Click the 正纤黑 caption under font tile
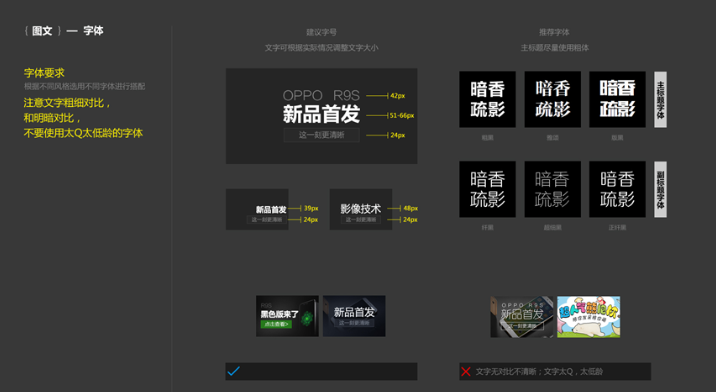716x392 pixels. [617, 228]
